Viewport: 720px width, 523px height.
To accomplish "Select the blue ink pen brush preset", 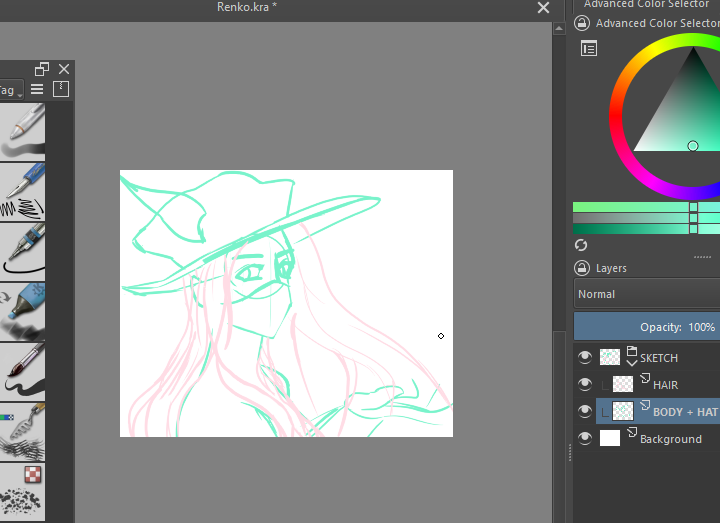I will pyautogui.click(x=22, y=191).
